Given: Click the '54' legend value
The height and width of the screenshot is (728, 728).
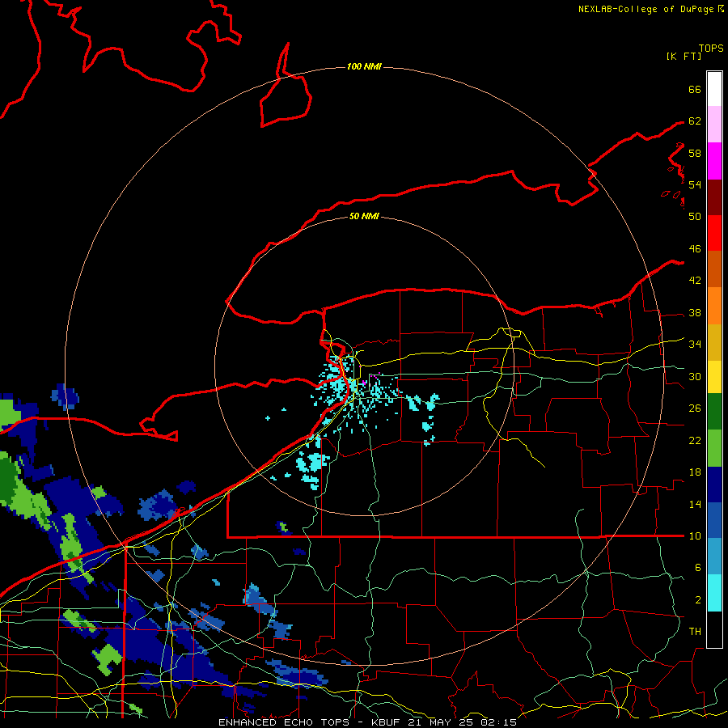Looking at the screenshot, I should 695,184.
